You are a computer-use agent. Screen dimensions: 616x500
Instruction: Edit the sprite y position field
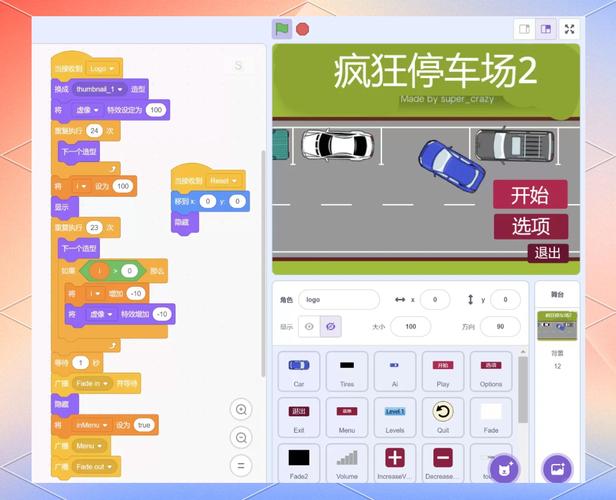pos(505,300)
